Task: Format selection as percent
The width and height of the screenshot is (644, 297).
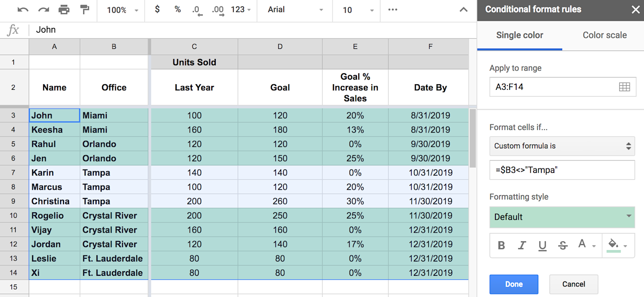Action: coord(177,9)
